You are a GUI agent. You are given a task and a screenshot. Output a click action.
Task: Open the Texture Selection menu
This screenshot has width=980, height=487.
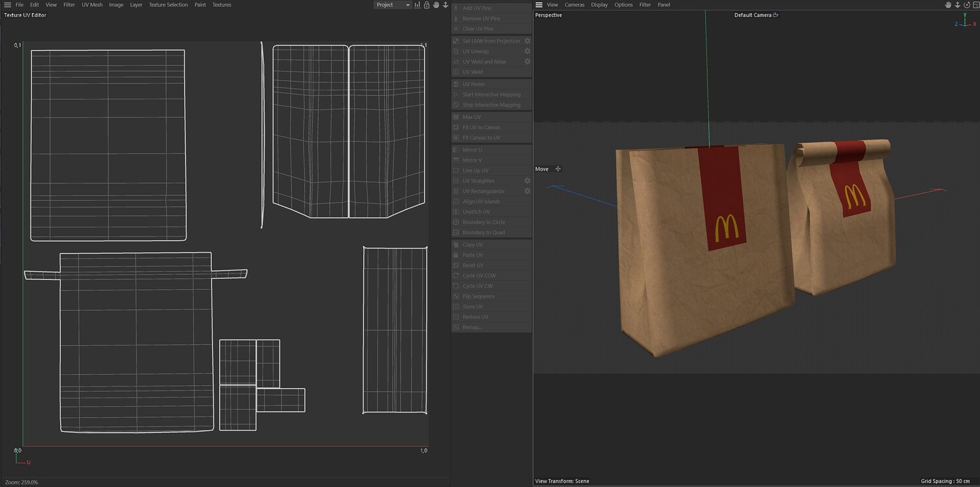tap(168, 5)
